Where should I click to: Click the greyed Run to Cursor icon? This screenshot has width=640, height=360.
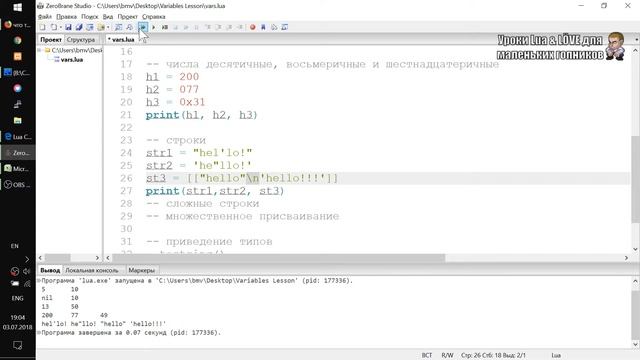[240, 27]
